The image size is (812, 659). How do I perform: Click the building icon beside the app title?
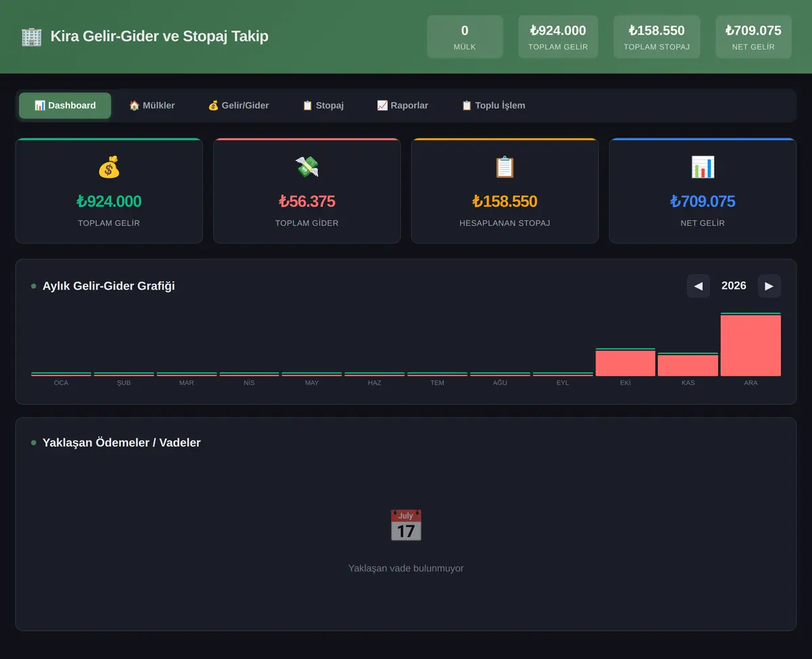(x=31, y=37)
